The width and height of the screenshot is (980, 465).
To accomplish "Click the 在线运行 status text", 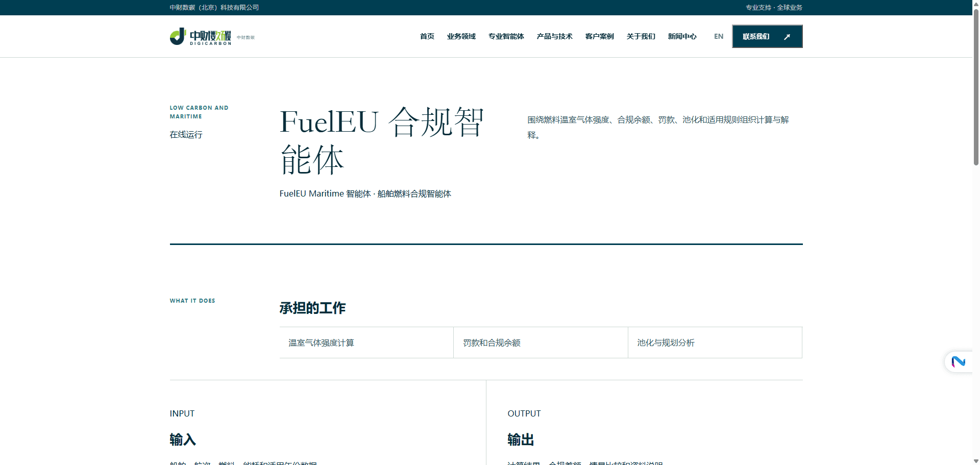I will [186, 134].
